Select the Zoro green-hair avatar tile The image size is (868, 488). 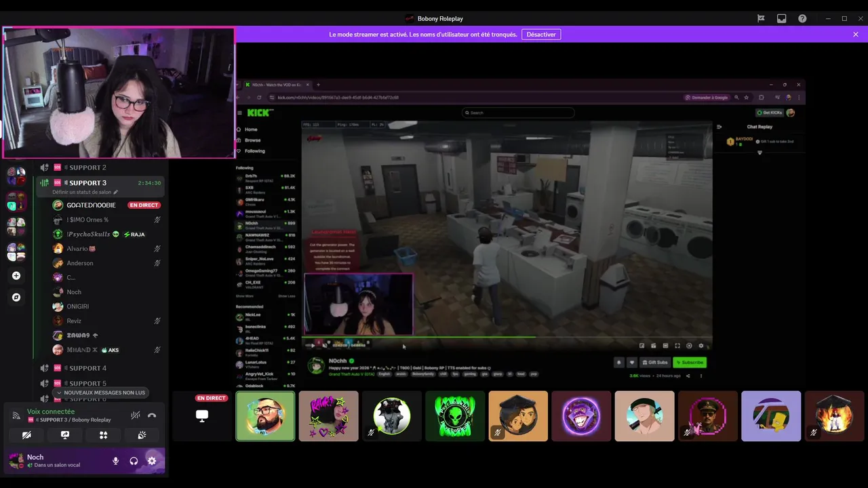(x=644, y=416)
